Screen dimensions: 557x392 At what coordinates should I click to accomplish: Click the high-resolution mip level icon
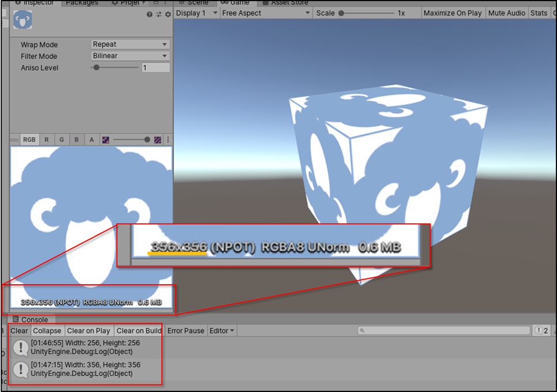[158, 140]
